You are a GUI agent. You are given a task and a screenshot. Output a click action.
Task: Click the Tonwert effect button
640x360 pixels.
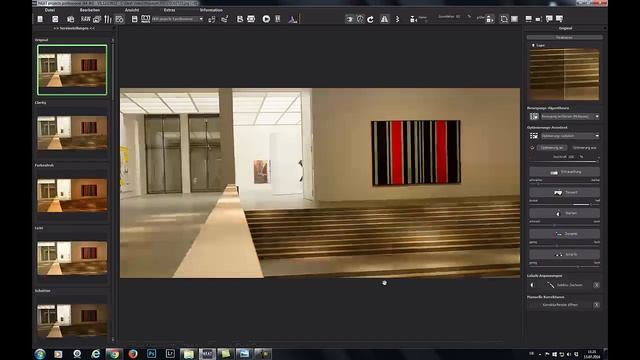[564, 192]
